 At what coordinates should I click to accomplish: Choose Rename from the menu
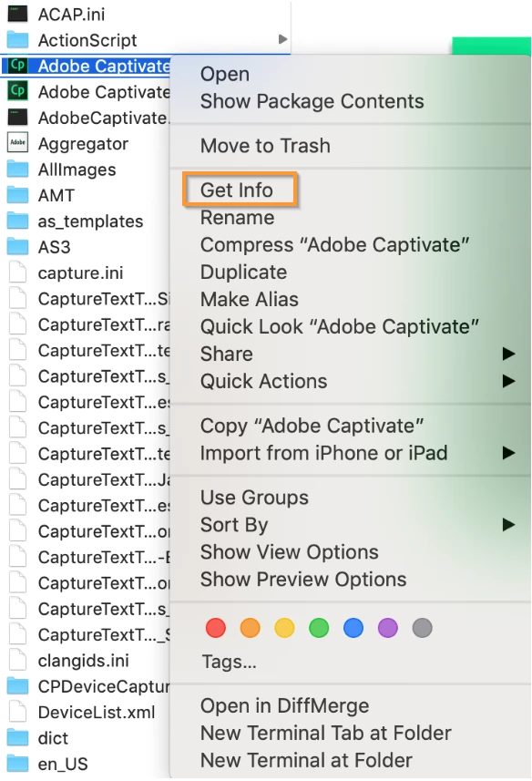238,218
